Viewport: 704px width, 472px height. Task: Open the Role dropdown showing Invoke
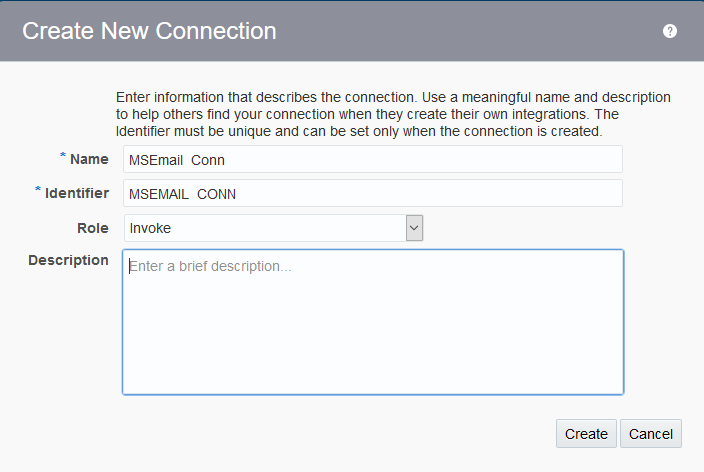(x=265, y=228)
